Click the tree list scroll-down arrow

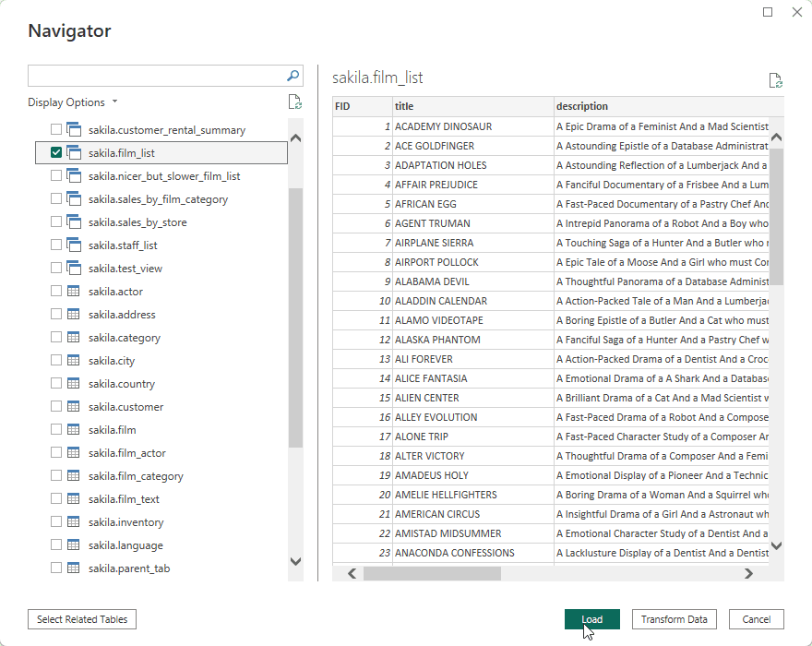coord(295,561)
